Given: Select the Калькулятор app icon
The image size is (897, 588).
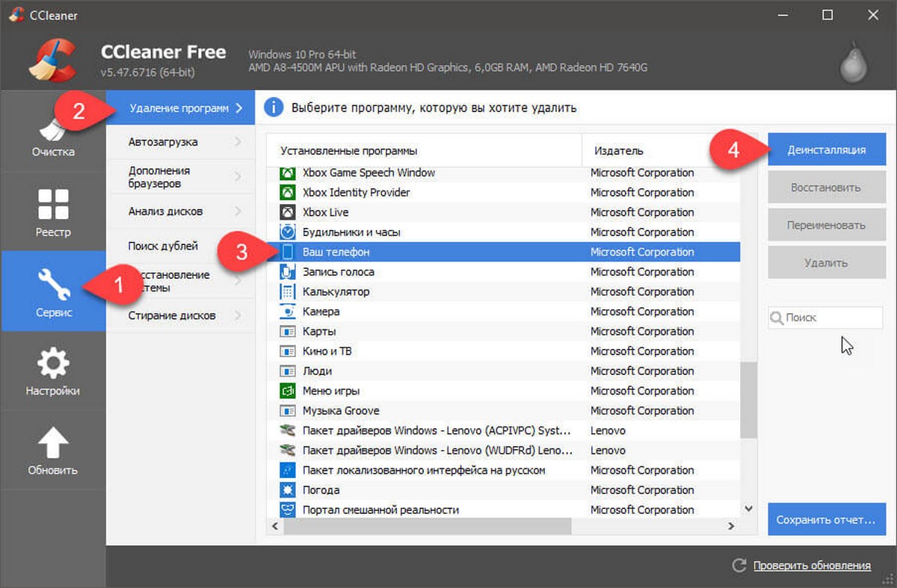Looking at the screenshot, I should [x=288, y=291].
